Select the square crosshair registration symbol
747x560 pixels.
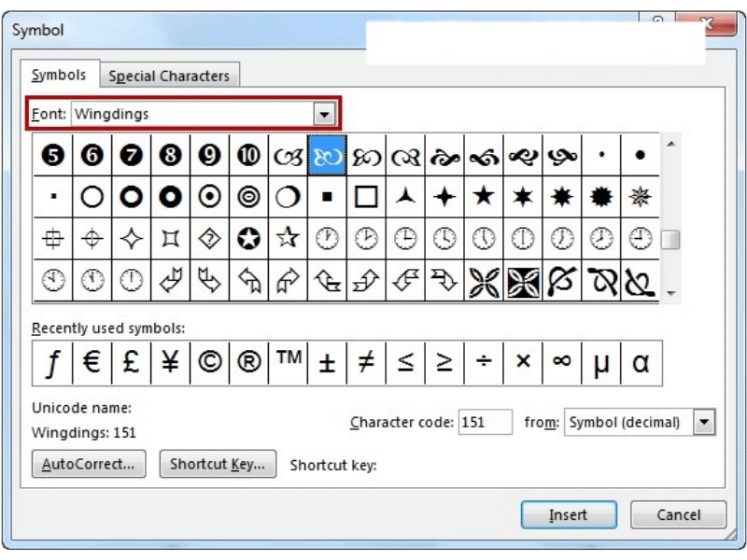[53, 238]
